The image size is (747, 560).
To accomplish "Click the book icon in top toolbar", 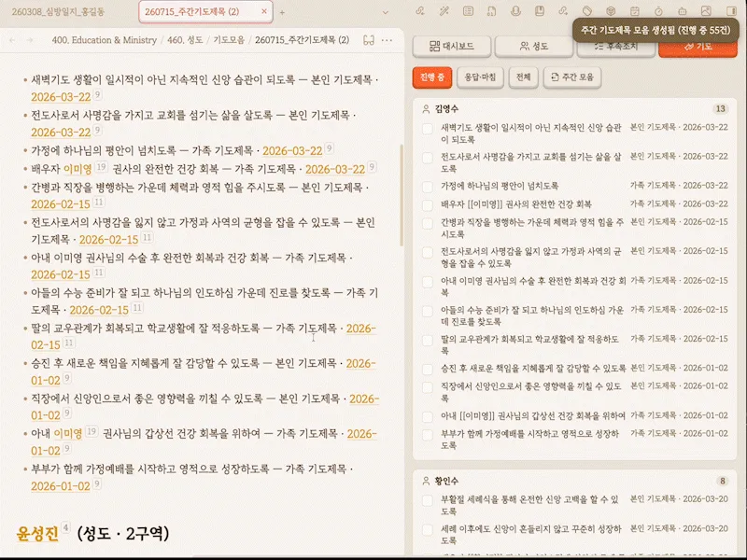I will point(540,11).
